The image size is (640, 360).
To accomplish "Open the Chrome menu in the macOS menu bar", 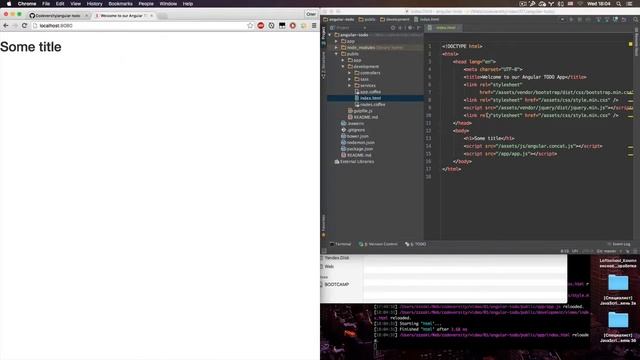I will 27,4.
